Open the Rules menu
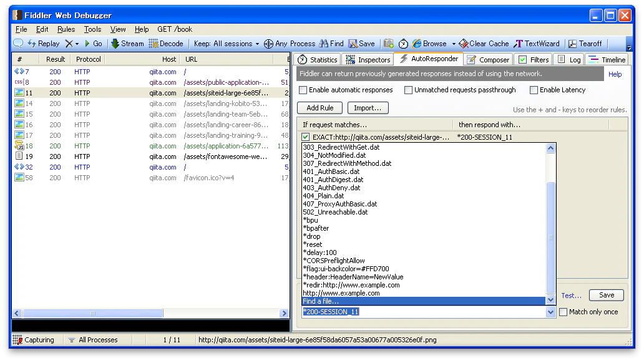644x361 pixels. coord(66,29)
